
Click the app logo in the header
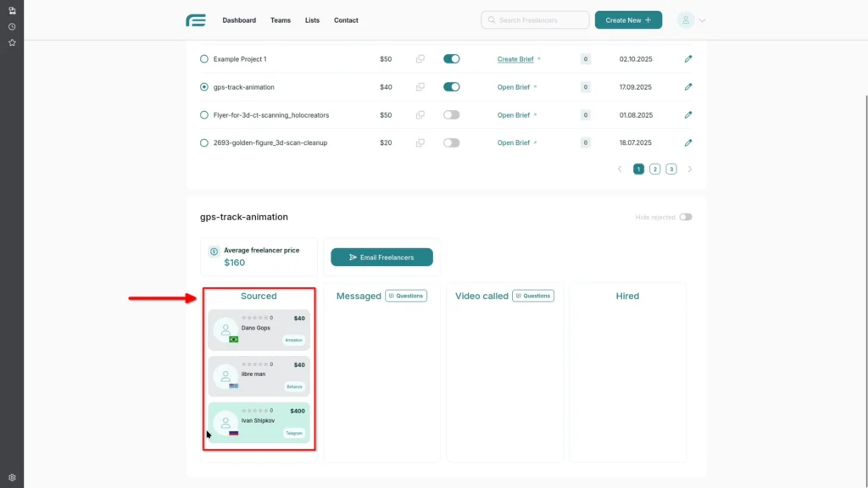click(196, 20)
